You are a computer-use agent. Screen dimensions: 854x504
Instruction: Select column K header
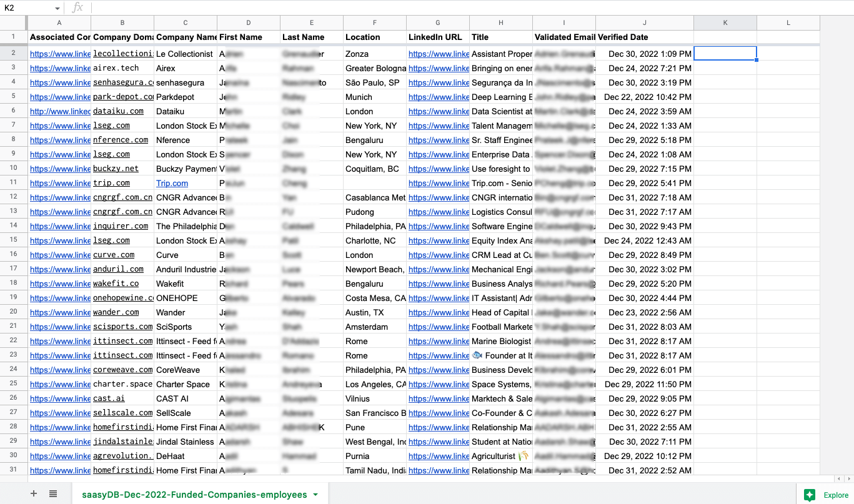pyautogui.click(x=725, y=23)
